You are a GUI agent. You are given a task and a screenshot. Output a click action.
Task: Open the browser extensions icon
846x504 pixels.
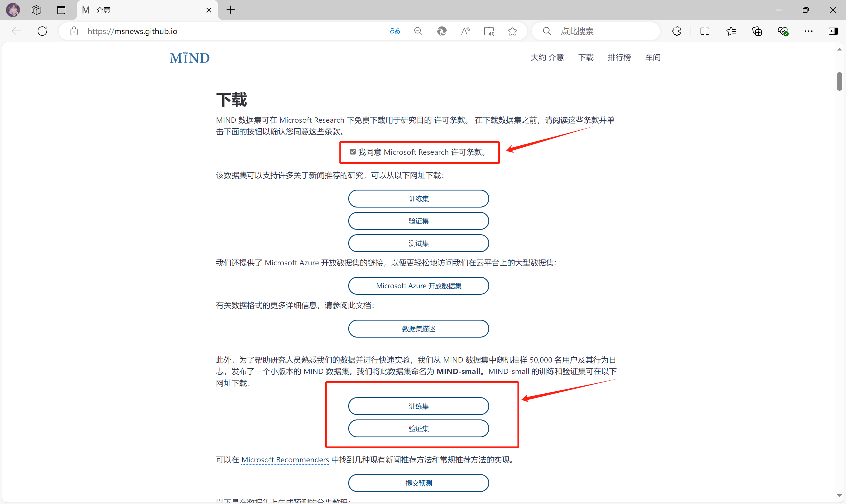[676, 31]
